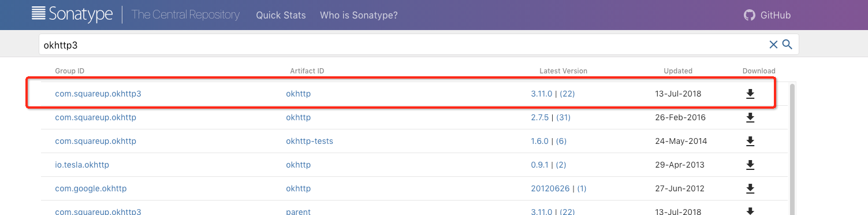
Task: Download com.google.okhttp 20120626 artifact
Action: point(750,188)
